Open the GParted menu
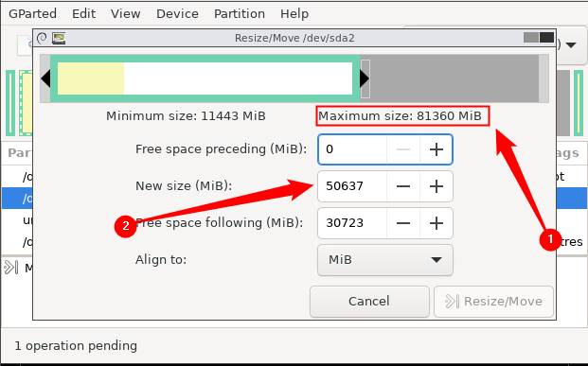 click(32, 14)
